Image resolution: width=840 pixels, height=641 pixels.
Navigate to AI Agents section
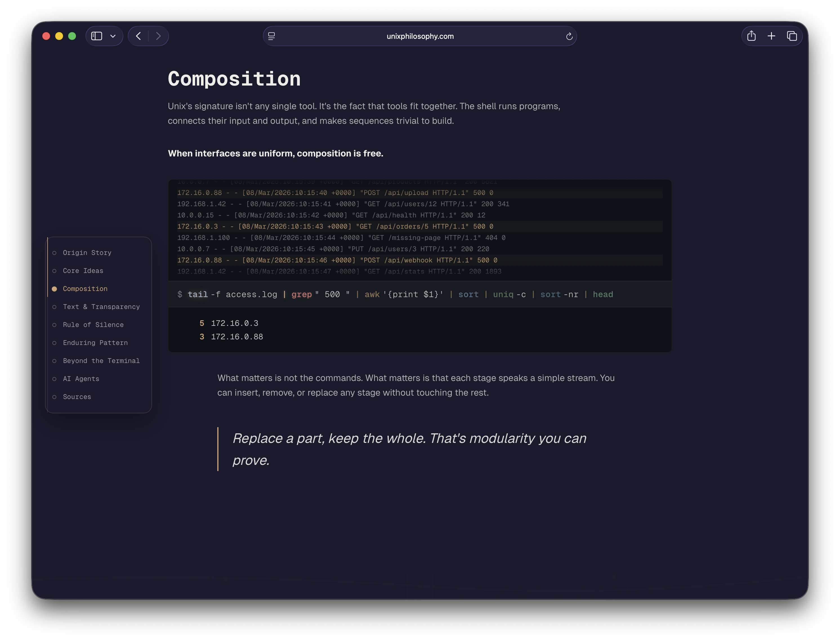(81, 379)
